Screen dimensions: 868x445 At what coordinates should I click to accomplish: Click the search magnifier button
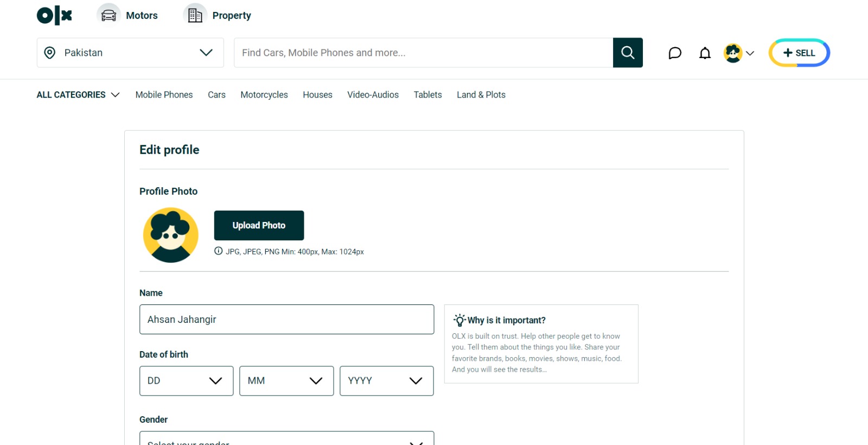tap(628, 53)
